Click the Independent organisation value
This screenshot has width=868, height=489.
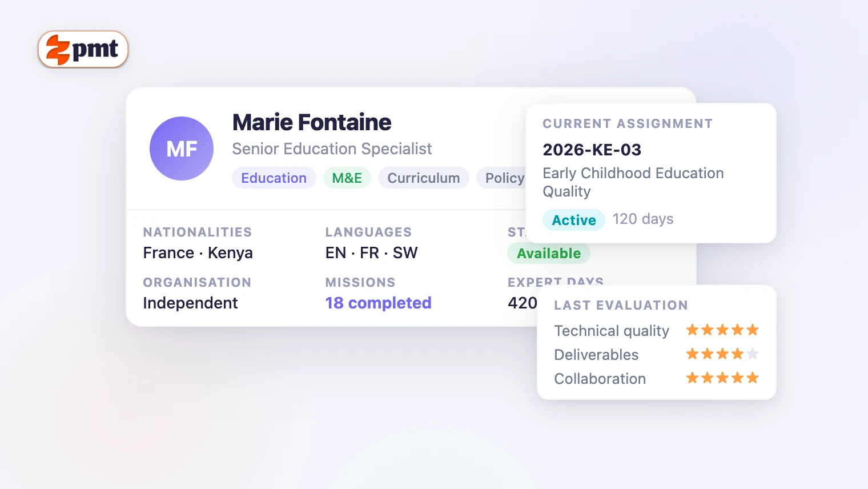pos(190,303)
